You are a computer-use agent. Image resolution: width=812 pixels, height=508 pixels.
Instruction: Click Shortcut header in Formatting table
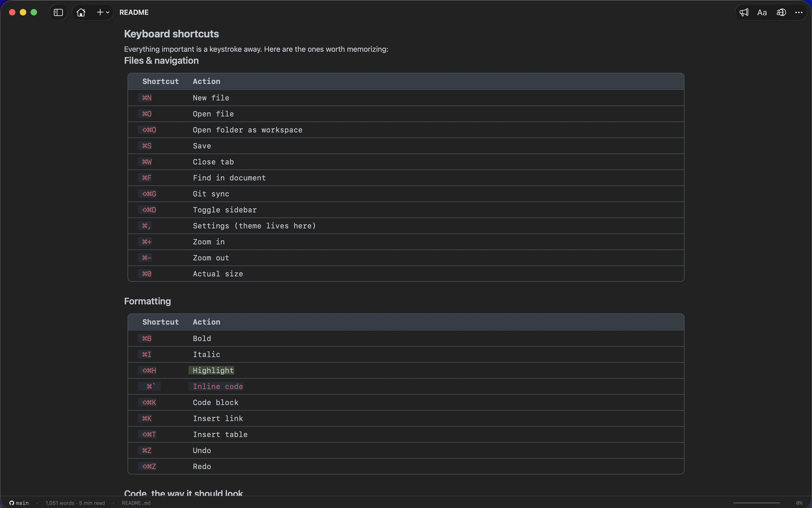[161, 322]
